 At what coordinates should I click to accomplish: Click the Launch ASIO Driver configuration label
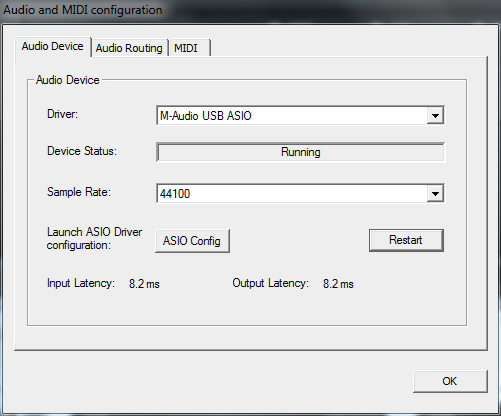tap(94, 239)
